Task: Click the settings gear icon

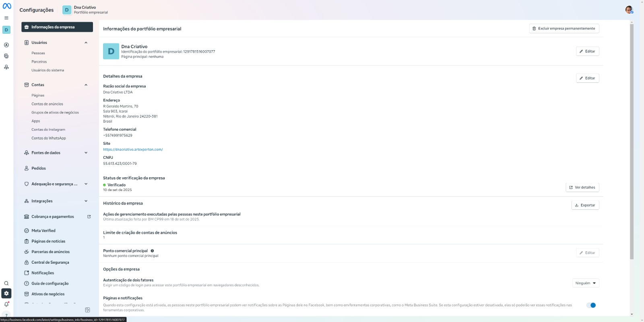Action: point(6,293)
